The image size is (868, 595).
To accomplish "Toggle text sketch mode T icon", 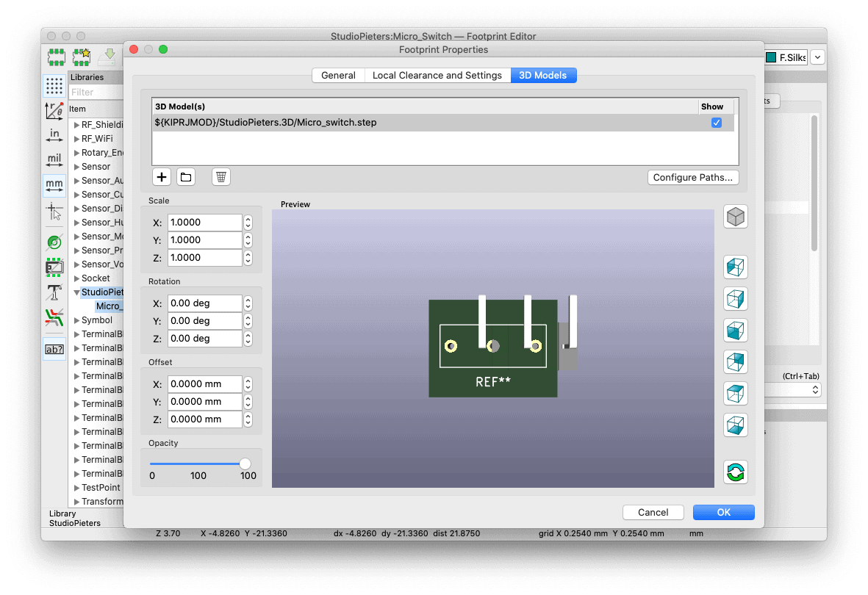I will [x=54, y=292].
